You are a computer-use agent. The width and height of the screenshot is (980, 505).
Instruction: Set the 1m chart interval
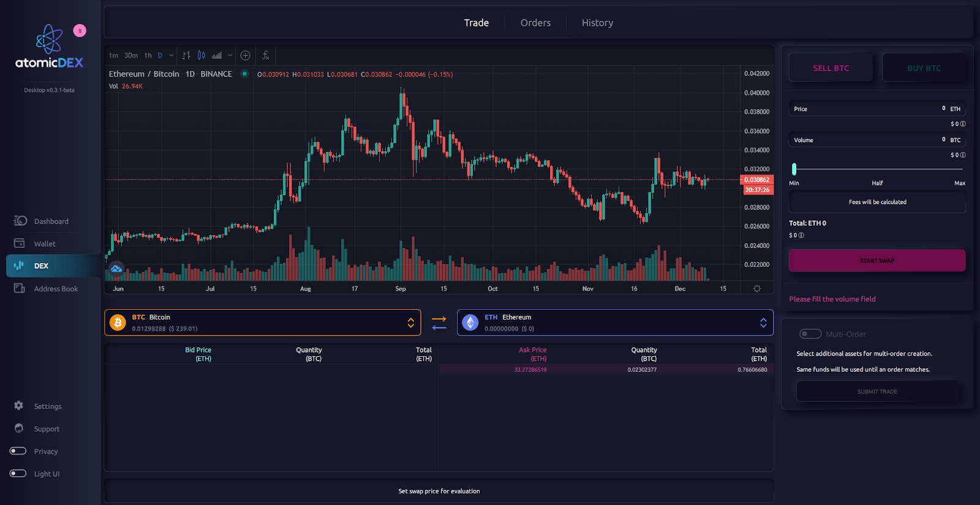coord(113,56)
